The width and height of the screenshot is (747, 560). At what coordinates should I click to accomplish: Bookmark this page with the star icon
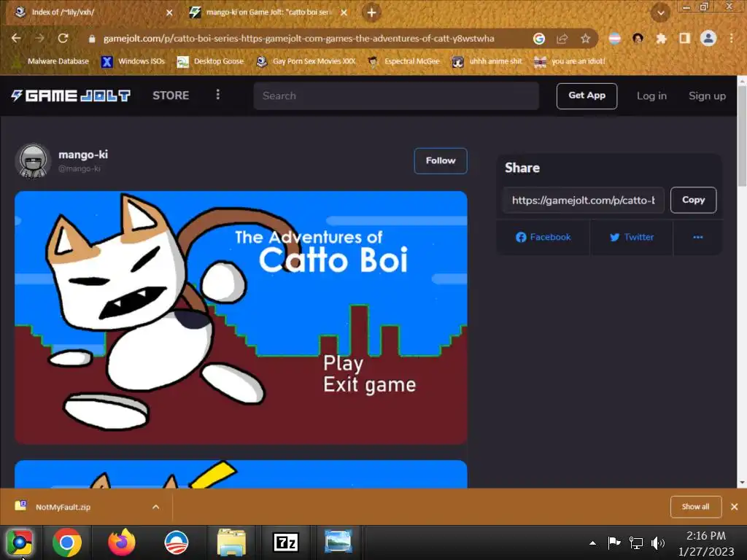586,39
